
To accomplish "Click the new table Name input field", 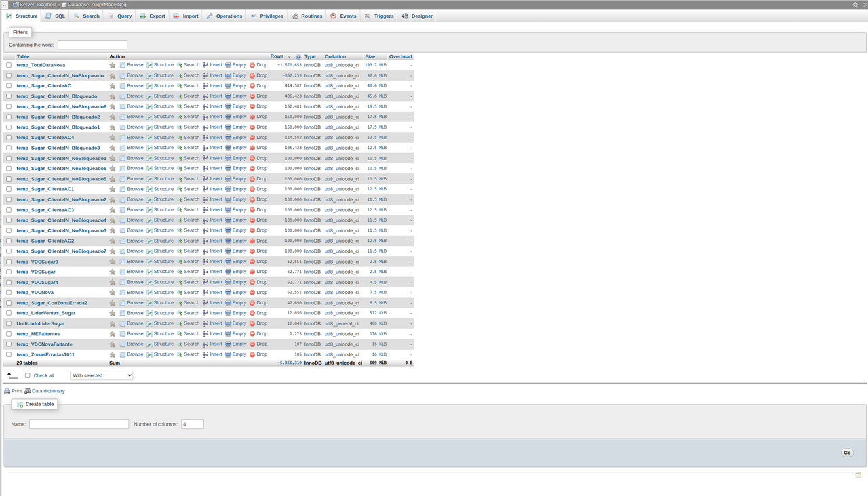I will click(x=78, y=423).
